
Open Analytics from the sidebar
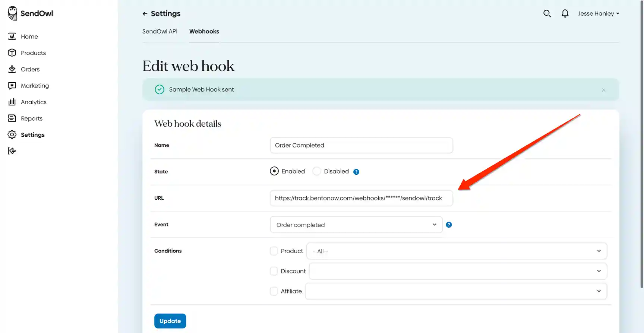pyautogui.click(x=34, y=102)
